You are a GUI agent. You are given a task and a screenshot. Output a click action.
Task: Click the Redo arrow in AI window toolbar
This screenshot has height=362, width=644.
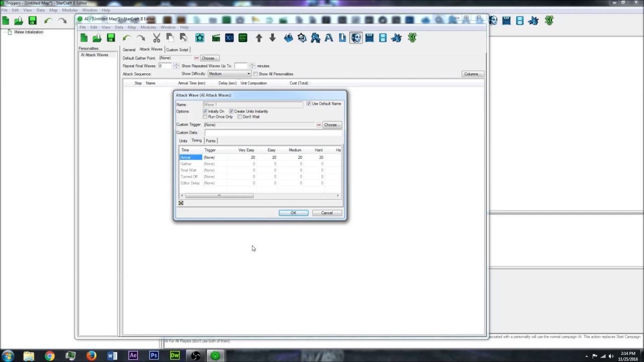pos(140,38)
